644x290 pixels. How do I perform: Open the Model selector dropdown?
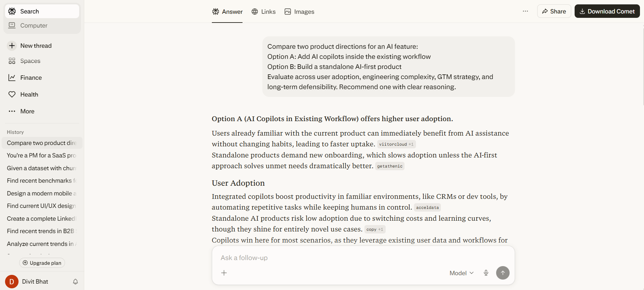tap(461, 273)
